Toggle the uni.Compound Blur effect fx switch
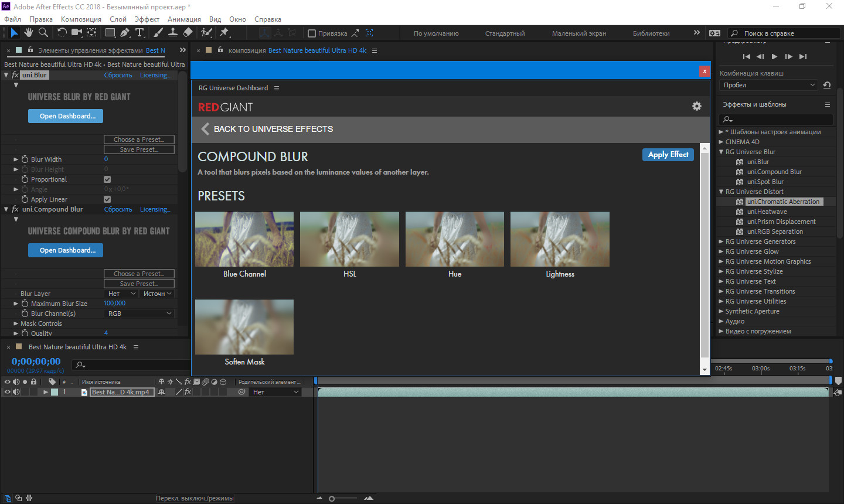844x504 pixels. pyautogui.click(x=15, y=209)
